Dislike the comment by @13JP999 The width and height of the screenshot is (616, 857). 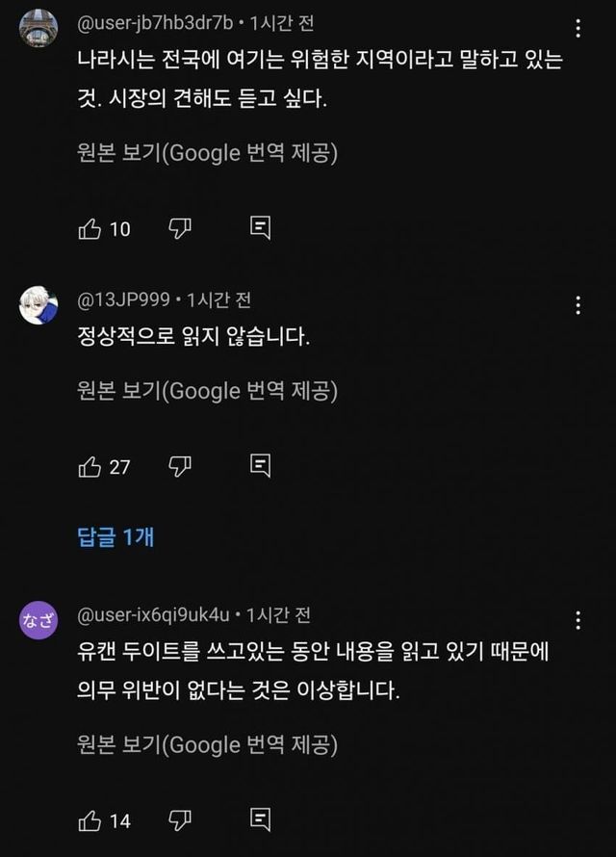[x=180, y=466]
